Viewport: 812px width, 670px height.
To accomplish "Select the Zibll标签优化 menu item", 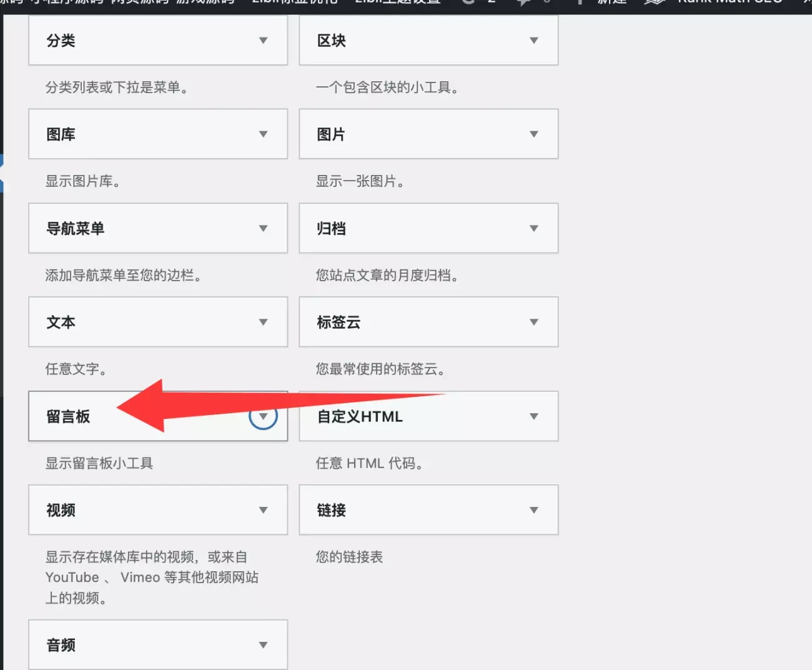I will [294, 2].
